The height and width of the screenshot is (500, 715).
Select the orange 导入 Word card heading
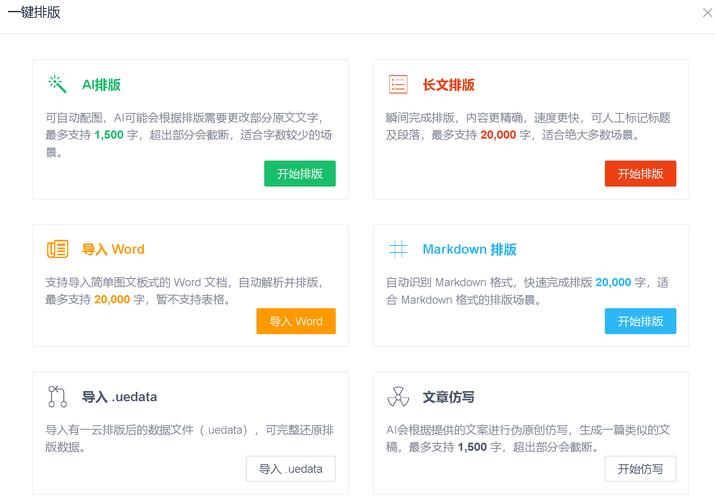click(x=113, y=249)
